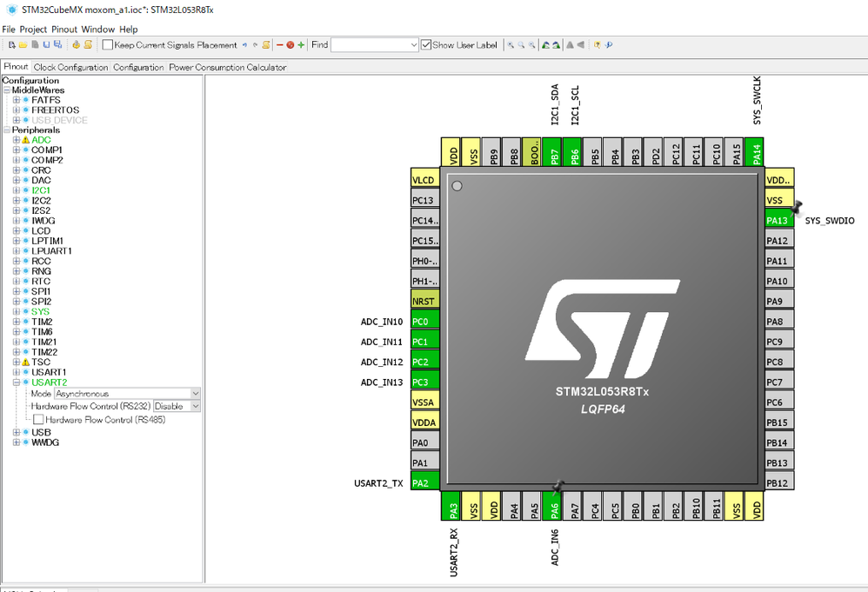Enable Keep Current Signals Placement checkbox
The width and height of the screenshot is (868, 592).
pos(108,45)
